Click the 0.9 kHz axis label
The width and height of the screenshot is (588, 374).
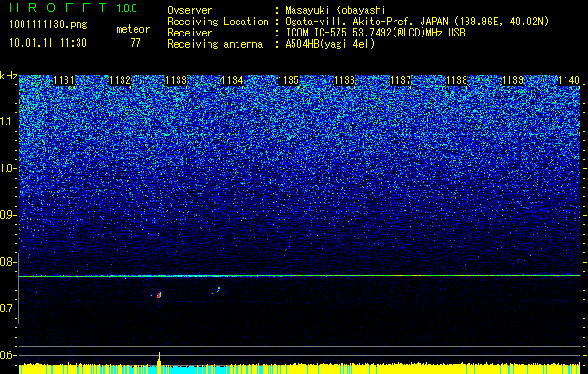[x=7, y=215]
